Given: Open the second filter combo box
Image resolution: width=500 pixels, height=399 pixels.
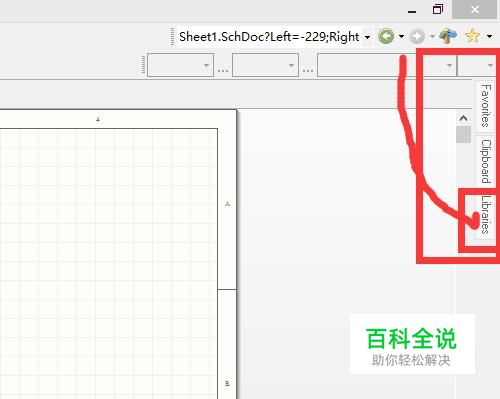Looking at the screenshot, I should [265, 65].
